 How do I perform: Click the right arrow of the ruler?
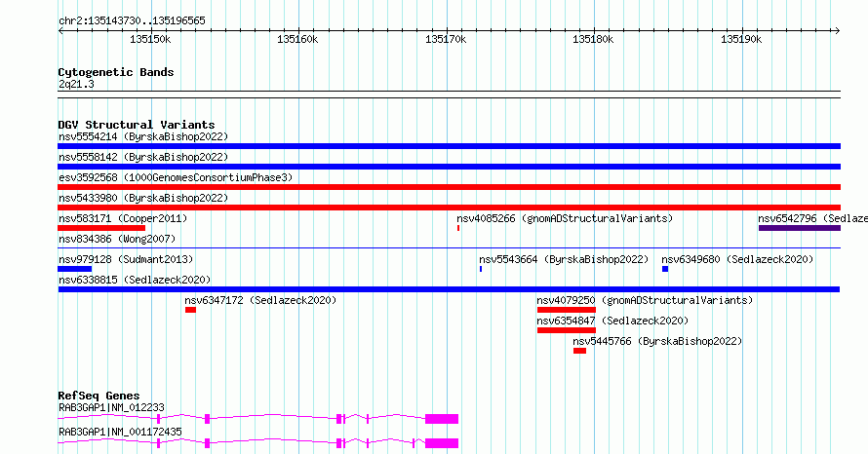pyautogui.click(x=837, y=30)
